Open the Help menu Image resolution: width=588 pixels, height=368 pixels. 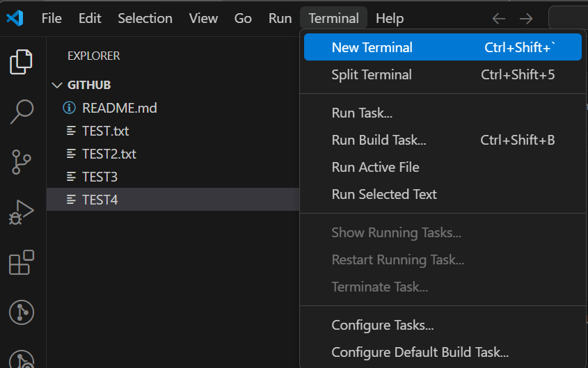(390, 19)
